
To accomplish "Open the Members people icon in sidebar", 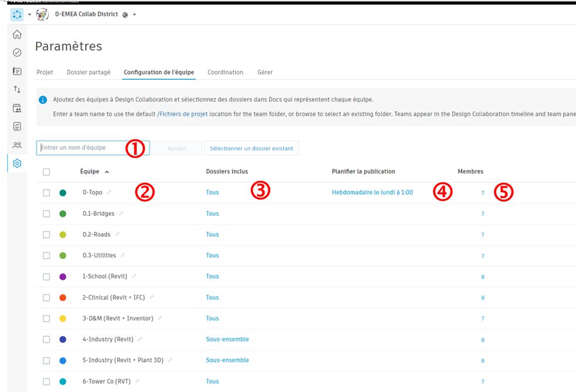I will [x=17, y=145].
